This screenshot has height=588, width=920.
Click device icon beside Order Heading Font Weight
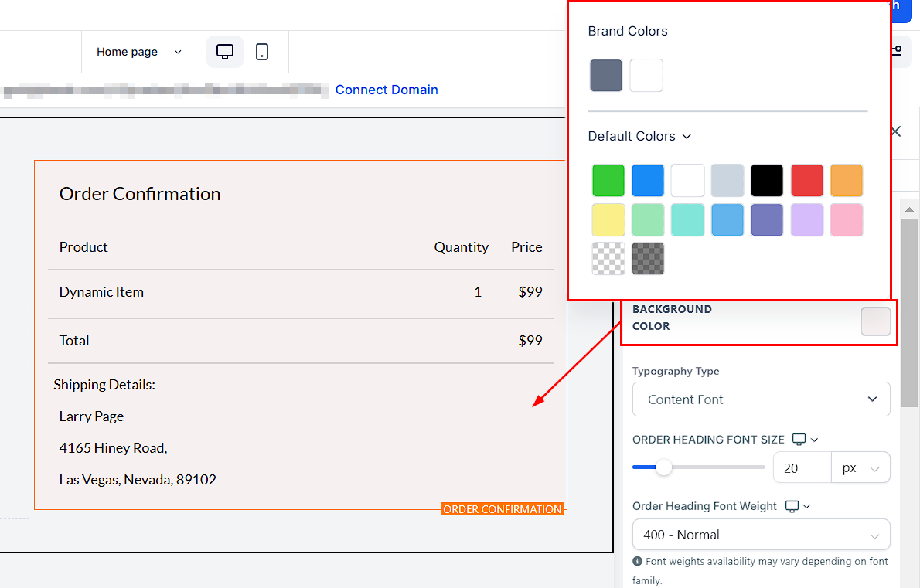tap(792, 506)
